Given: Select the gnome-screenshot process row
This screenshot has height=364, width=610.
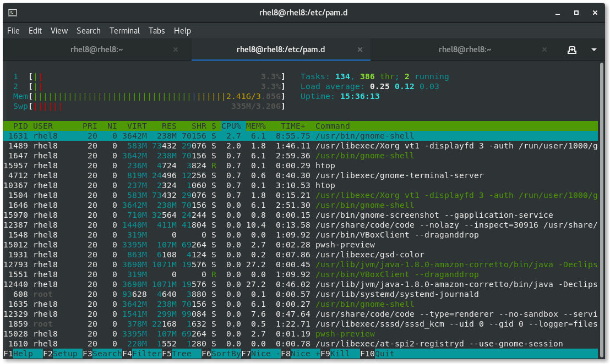Looking at the screenshot, I should coord(301,215).
